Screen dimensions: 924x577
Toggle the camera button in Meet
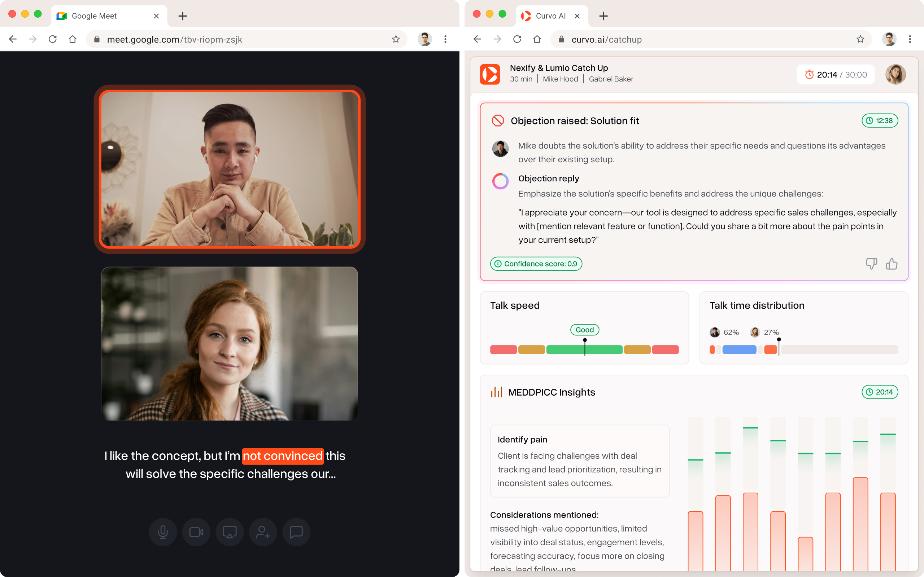click(196, 532)
